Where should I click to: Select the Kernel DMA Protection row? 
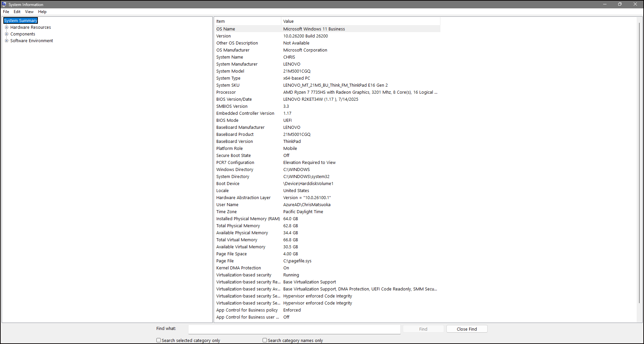coord(327,268)
